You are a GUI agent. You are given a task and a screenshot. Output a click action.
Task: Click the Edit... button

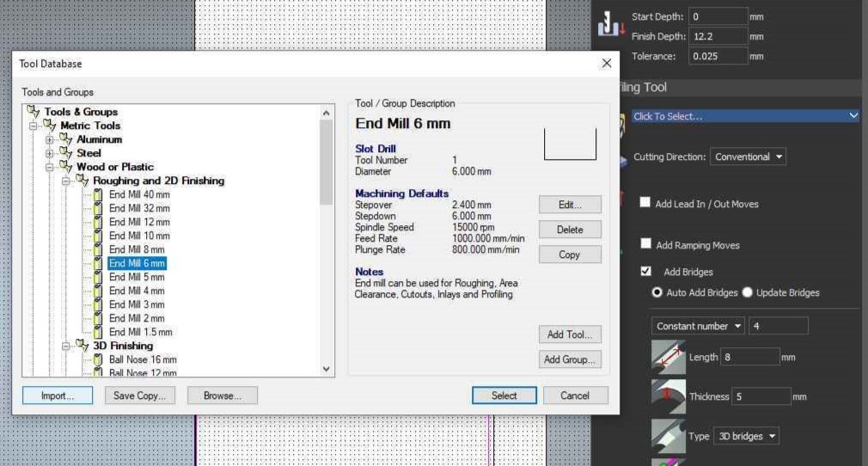point(570,205)
